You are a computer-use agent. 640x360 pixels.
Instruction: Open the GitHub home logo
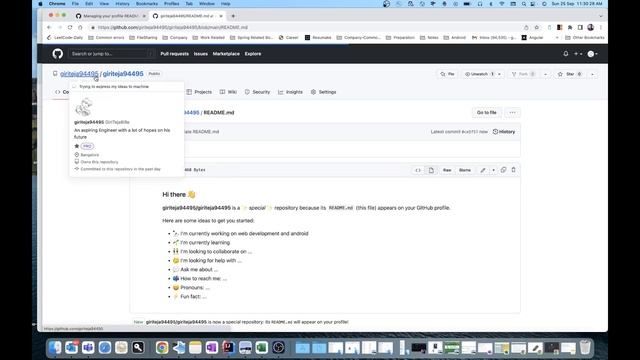[58, 53]
